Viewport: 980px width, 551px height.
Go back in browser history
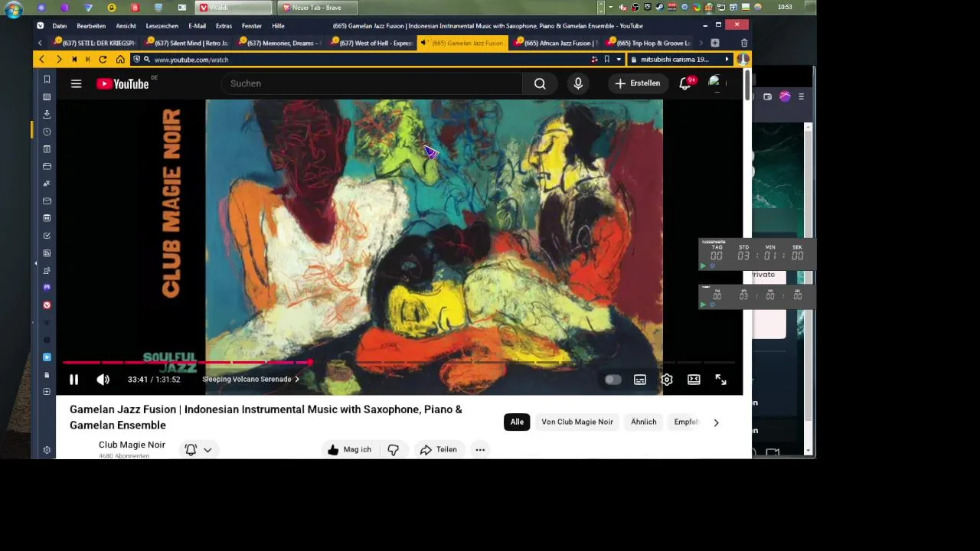point(41,60)
